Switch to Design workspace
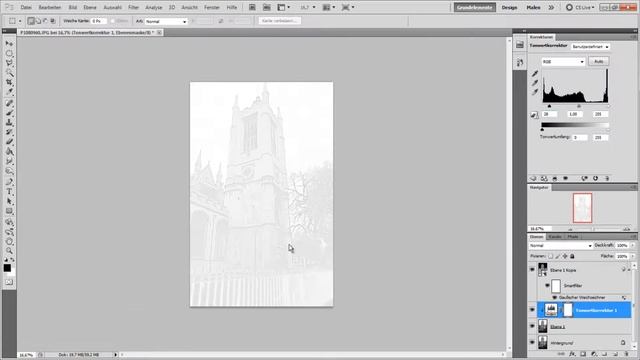640x360 pixels. click(x=509, y=7)
